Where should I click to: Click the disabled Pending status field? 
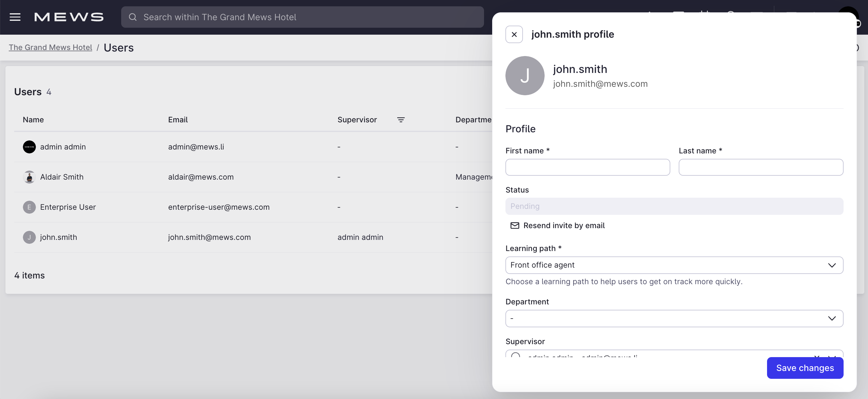(674, 206)
